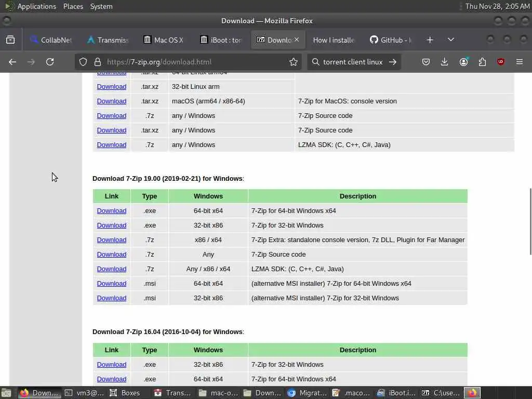Click the clock in top panel

(497, 6)
